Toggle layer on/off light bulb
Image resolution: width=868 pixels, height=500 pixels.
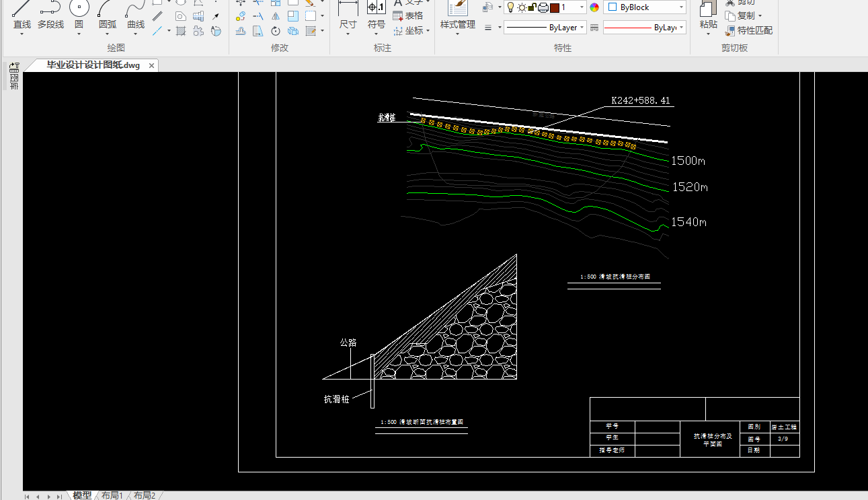(510, 7)
